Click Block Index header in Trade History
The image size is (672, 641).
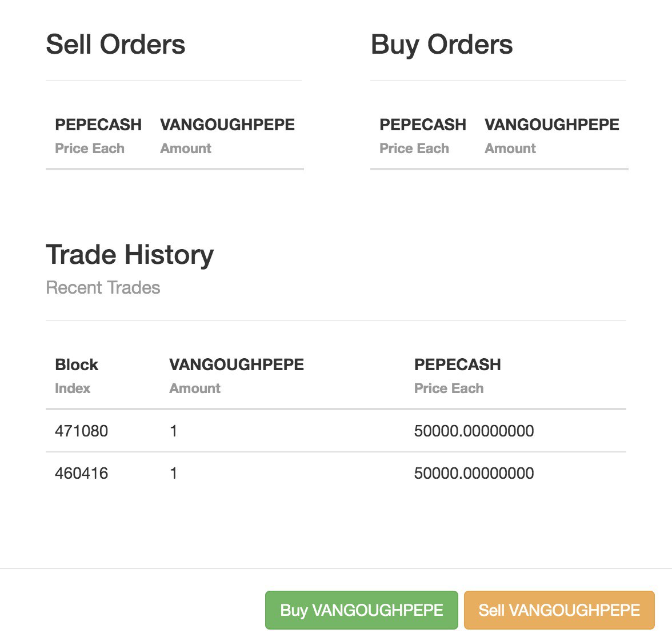[x=77, y=376]
